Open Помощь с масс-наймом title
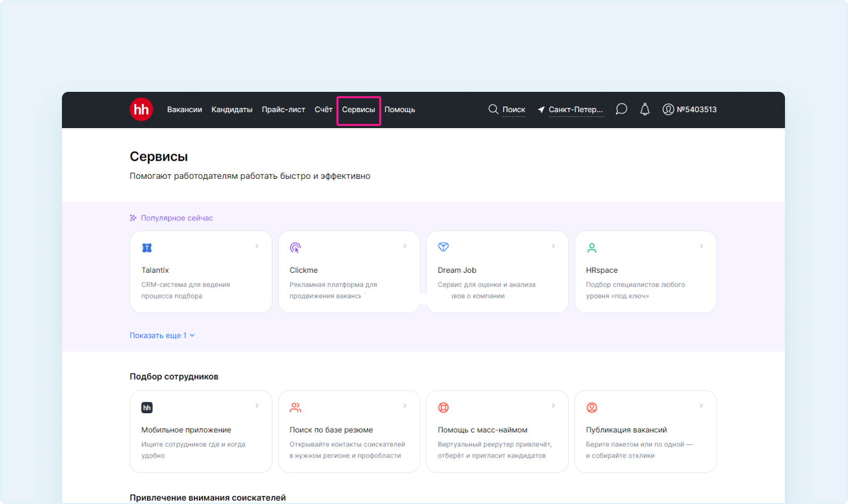 click(483, 430)
